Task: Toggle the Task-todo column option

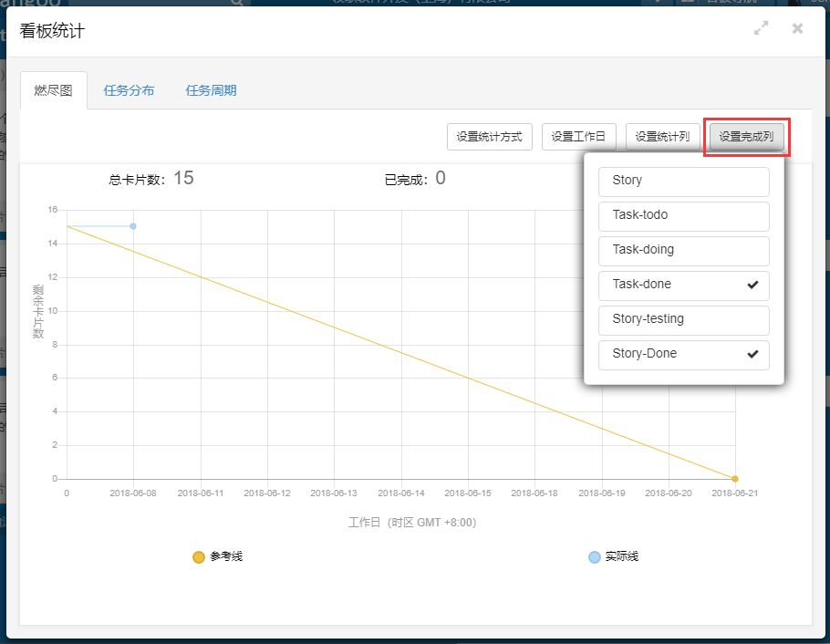Action: (x=683, y=215)
